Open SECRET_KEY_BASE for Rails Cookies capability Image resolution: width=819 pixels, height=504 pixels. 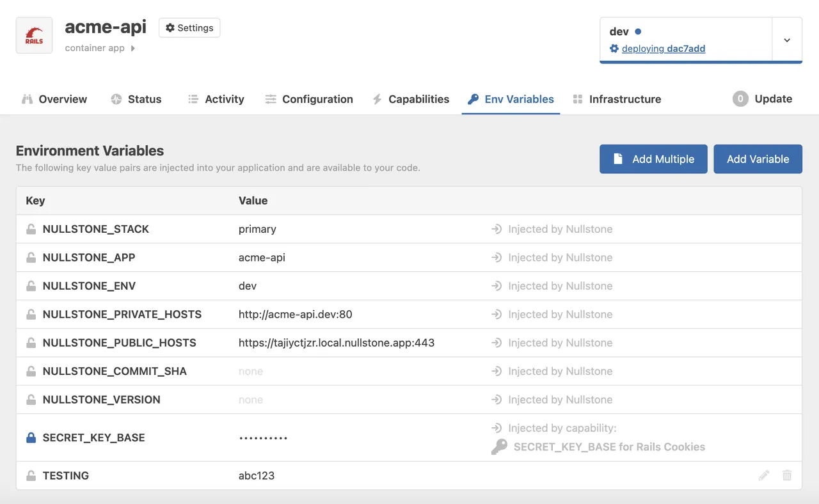click(609, 447)
